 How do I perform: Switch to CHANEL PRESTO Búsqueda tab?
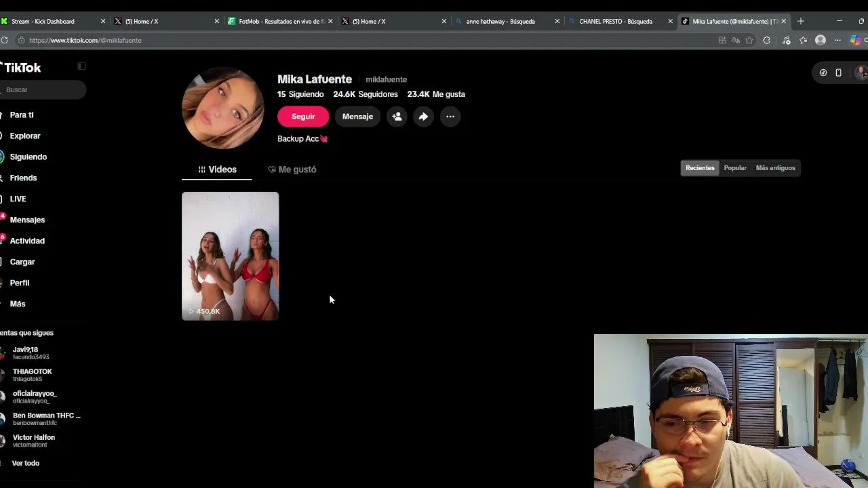(620, 21)
